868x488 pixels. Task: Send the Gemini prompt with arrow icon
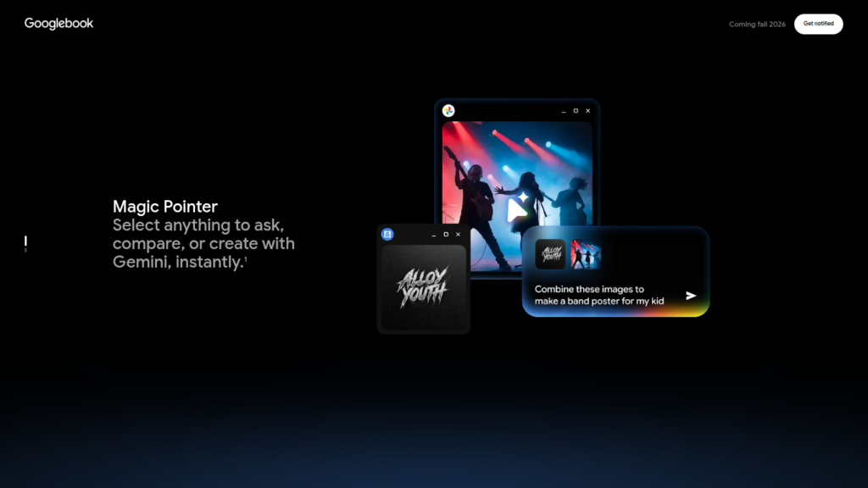691,296
